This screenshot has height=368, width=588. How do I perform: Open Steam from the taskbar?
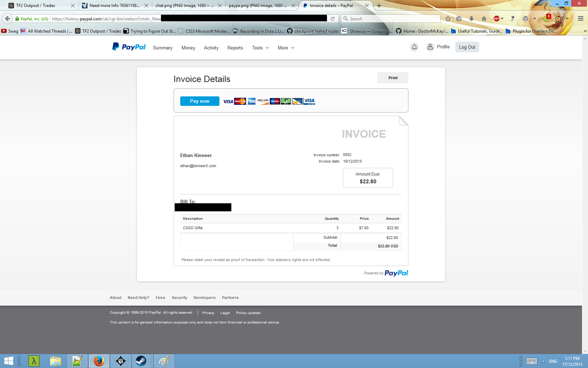(x=141, y=361)
